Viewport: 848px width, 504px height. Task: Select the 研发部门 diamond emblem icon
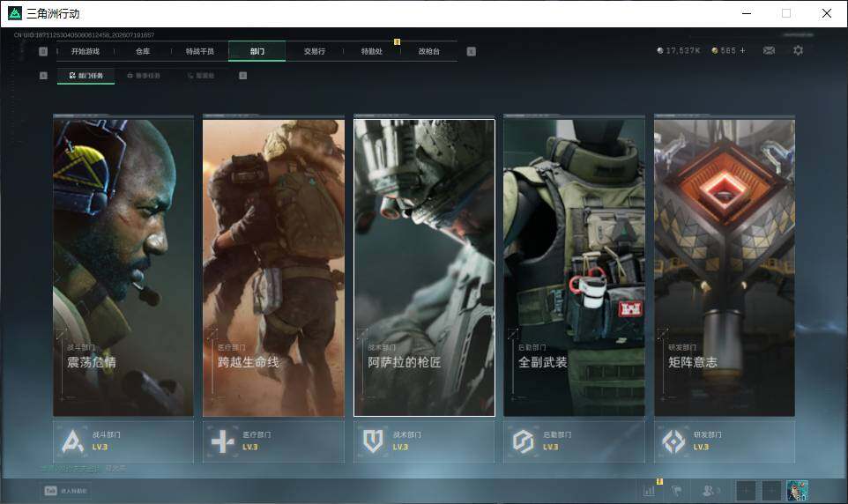[673, 441]
